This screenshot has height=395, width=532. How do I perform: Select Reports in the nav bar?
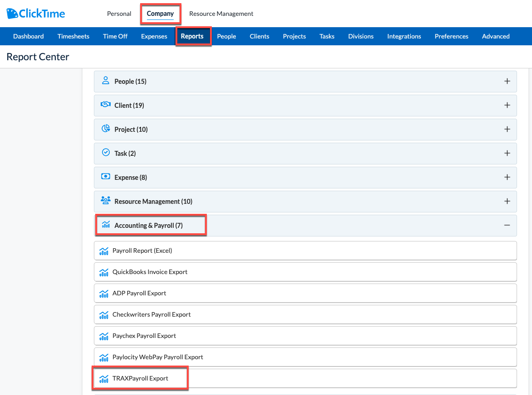[x=192, y=36]
